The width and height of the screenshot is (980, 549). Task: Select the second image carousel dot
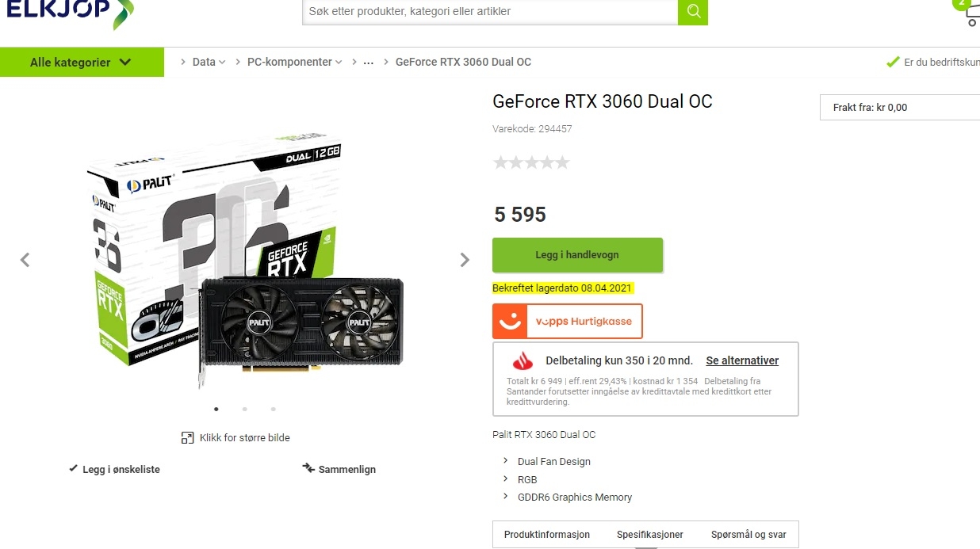tap(244, 410)
